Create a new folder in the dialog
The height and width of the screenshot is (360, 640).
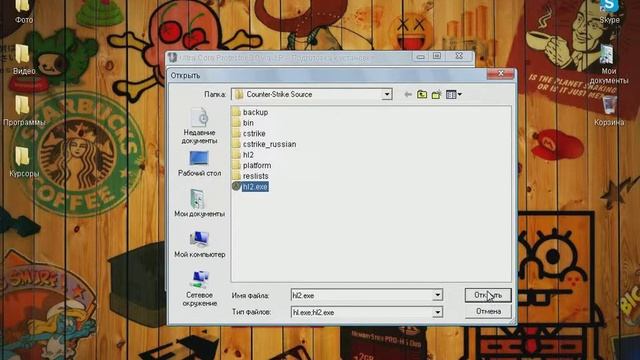pos(436,95)
